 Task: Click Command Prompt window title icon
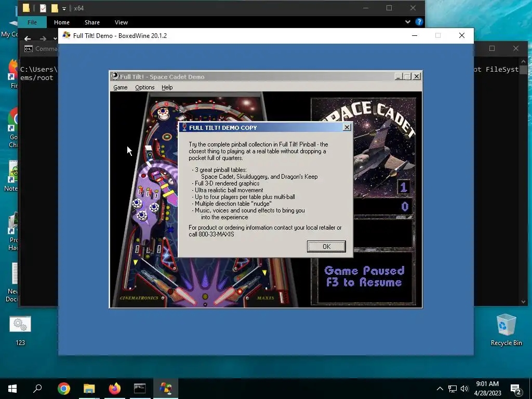[29, 49]
